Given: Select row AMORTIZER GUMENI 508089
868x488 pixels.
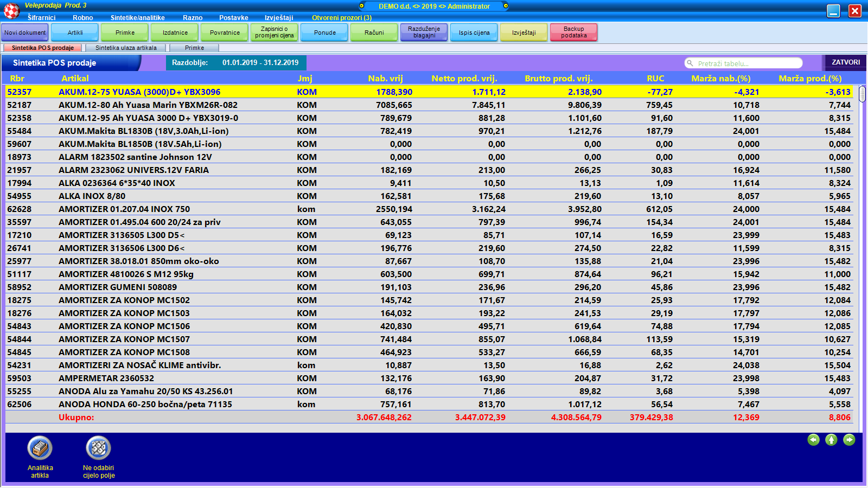Looking at the screenshot, I should point(118,287).
